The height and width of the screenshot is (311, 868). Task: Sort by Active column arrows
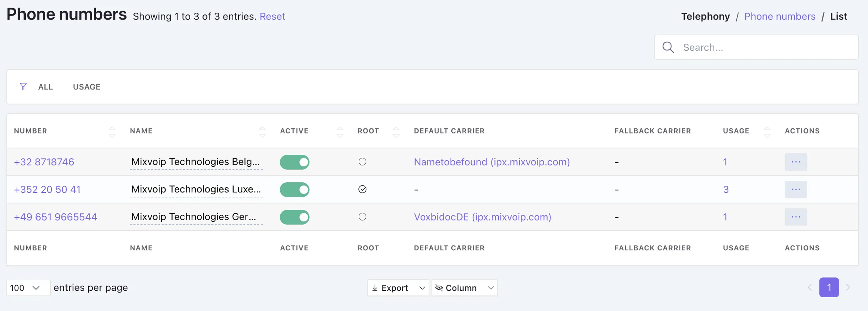click(340, 132)
